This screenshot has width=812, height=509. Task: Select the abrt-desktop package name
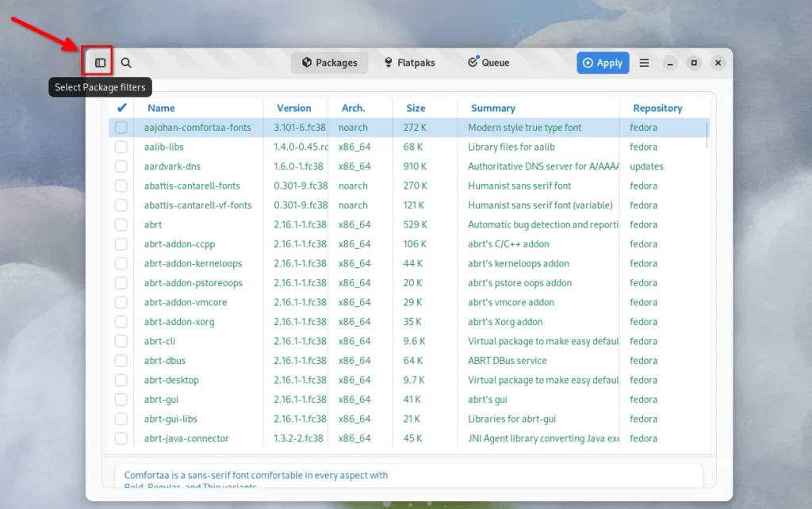click(x=171, y=380)
